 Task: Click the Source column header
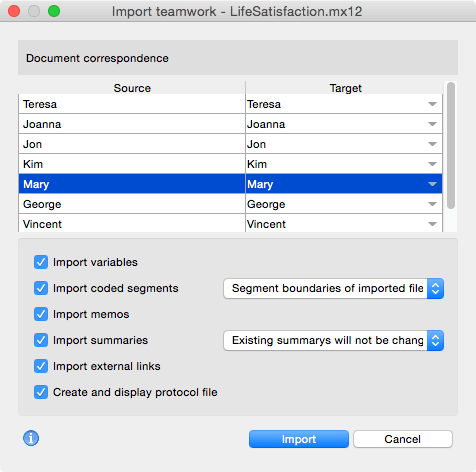[x=132, y=88]
